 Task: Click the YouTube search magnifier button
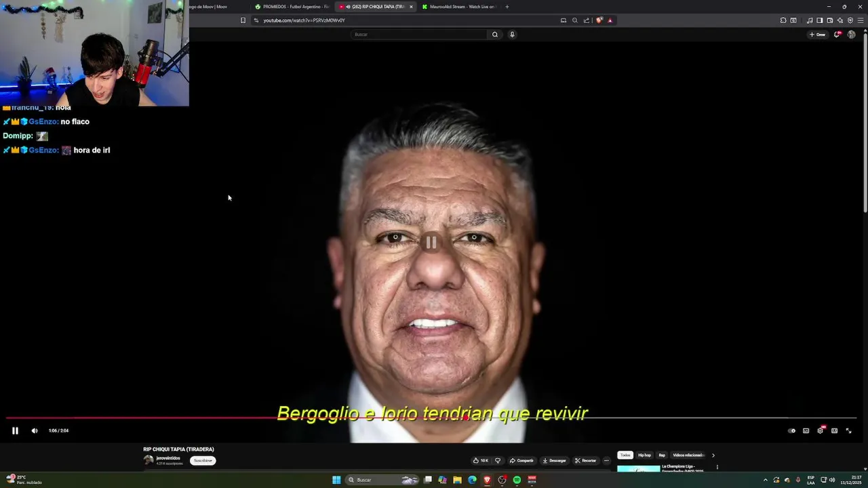pos(495,34)
